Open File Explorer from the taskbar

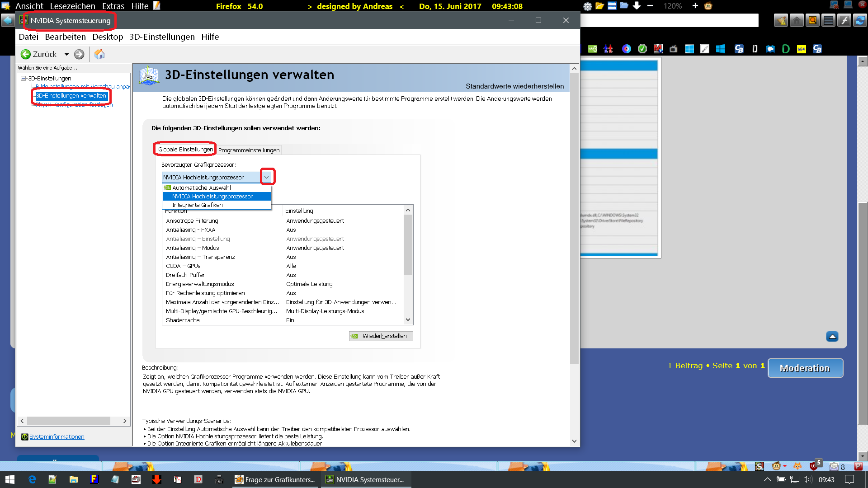coord(73,479)
